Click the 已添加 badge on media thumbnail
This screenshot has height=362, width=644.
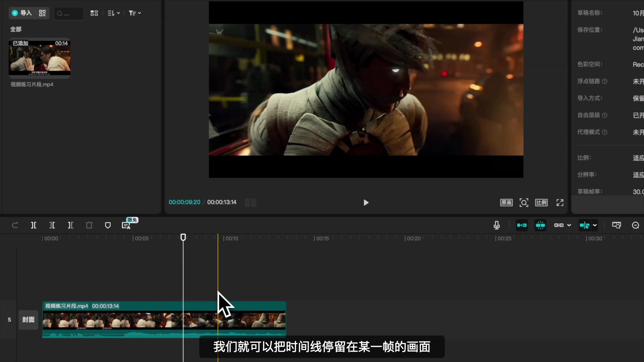click(20, 43)
